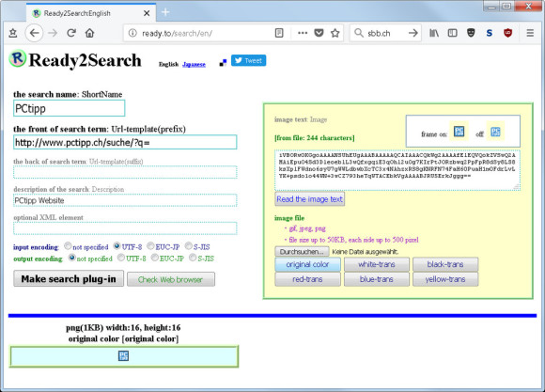545x392 pixels.
Task: Set output encoding to not specified
Action: pyautogui.click(x=72, y=258)
